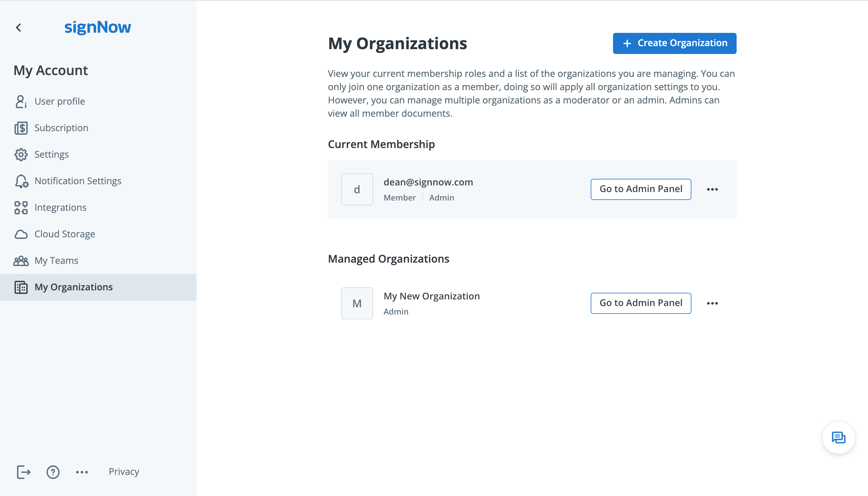Open three-dot menu for dean@signnow.com
Screen dimensions: 868x496
[x=712, y=189]
